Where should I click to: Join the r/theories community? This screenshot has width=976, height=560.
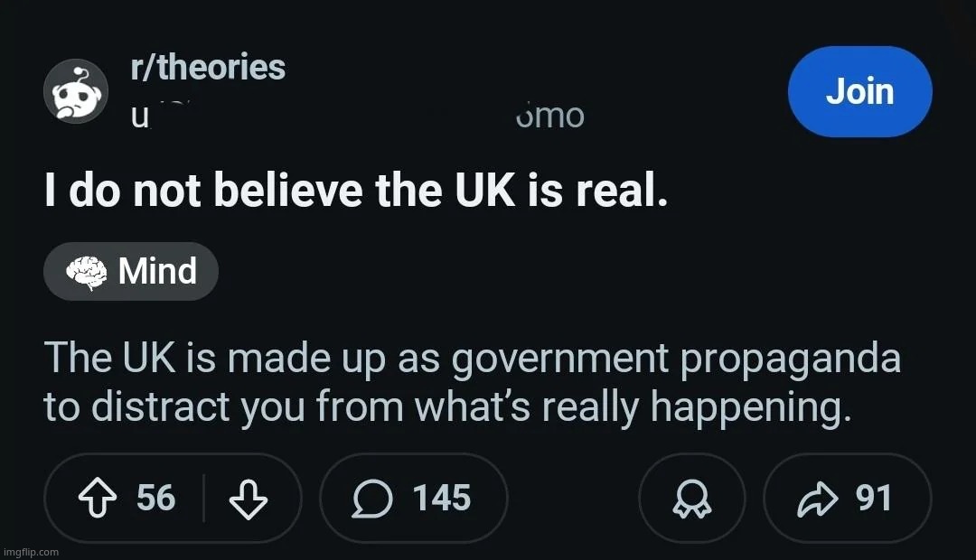click(859, 92)
